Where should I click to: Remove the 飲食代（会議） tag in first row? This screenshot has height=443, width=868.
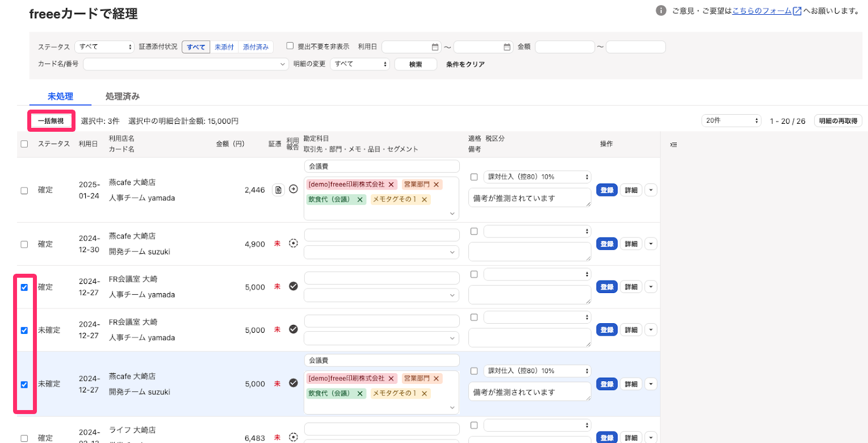(360, 200)
